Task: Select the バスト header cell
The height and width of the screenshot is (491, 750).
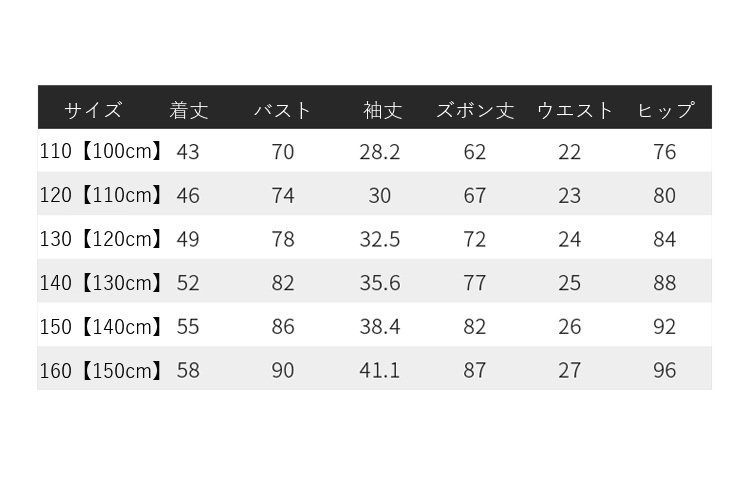Action: point(283,110)
